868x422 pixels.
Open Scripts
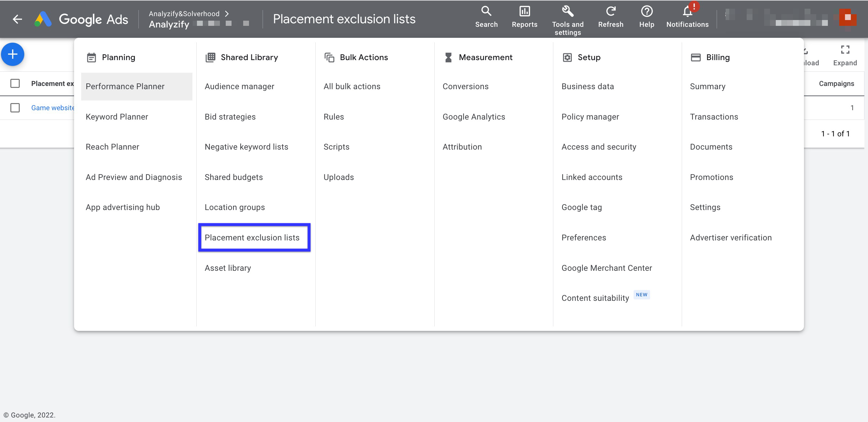click(336, 147)
